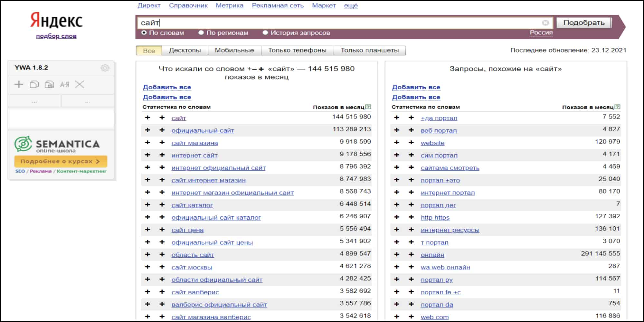Open the 'wa web онлайн' keyword link

445,267
